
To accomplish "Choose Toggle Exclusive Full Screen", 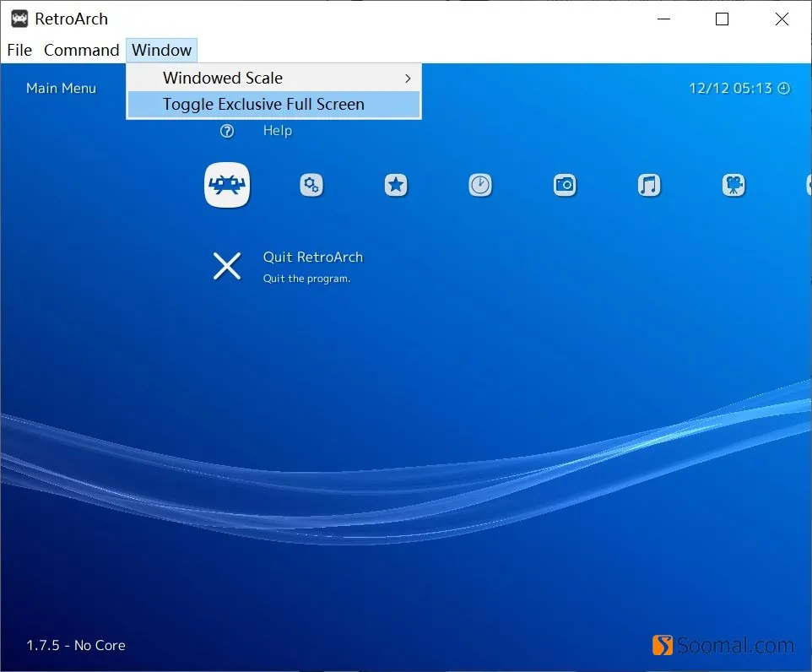I will pyautogui.click(x=273, y=104).
